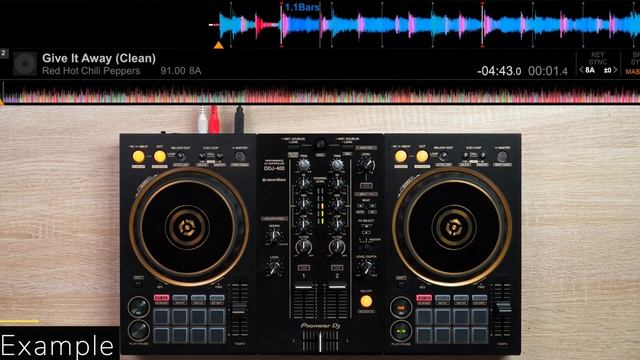Tap the left deck Loop IN yellow button
Image resolution: width=640 pixels, height=360 pixels.
point(138,156)
